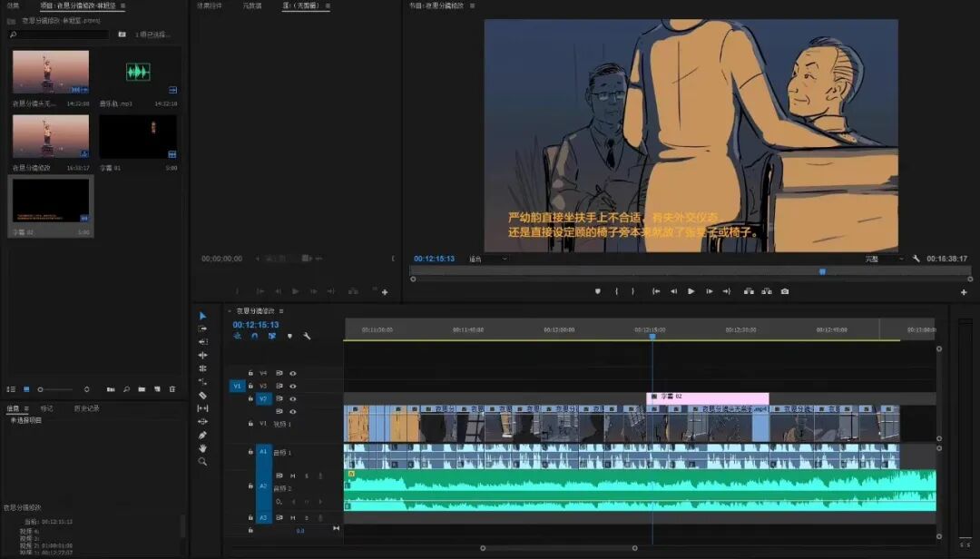980x559 pixels.
Task: Mark Out point in program monitor
Action: pos(633,291)
